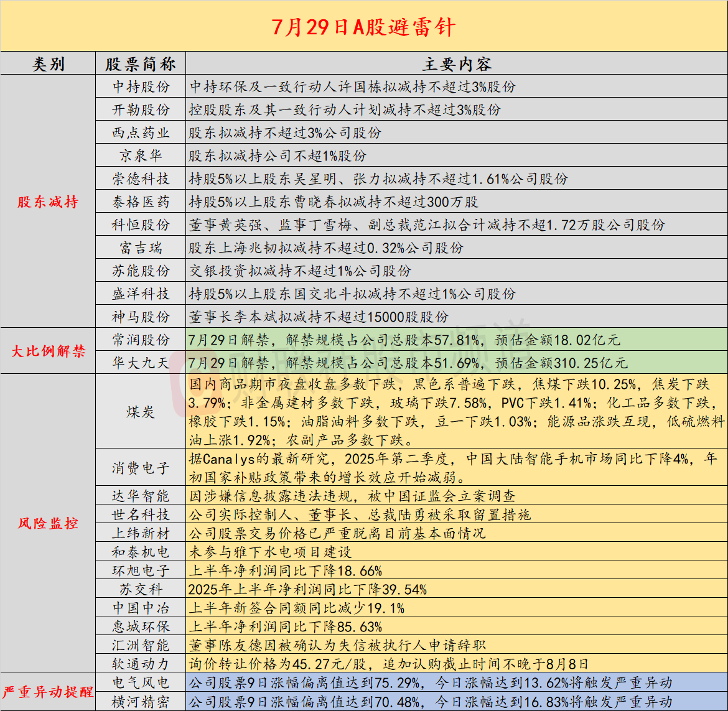Select stock name '科恒股份'
Screen dimensions: 728x711
[141, 225]
